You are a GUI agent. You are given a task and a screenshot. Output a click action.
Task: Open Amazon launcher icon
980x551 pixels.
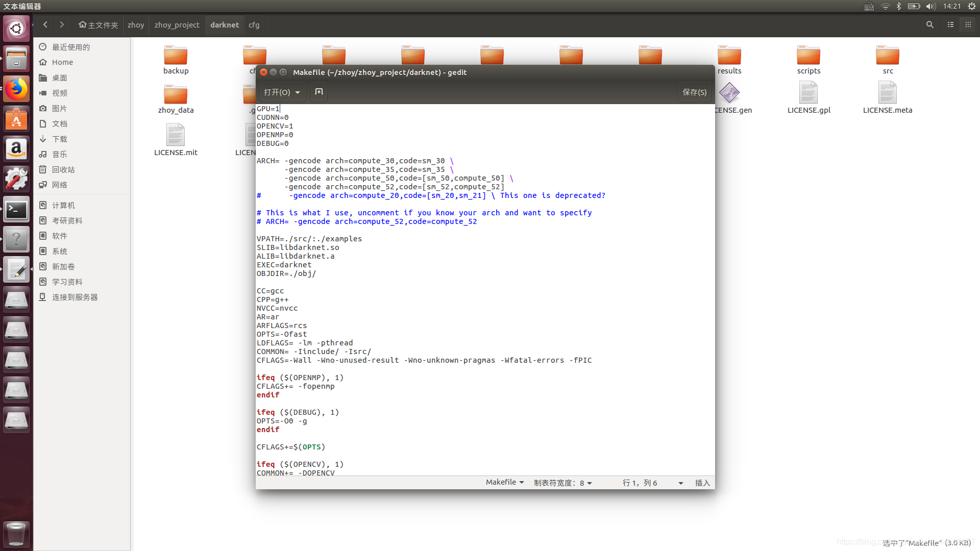pos(16,149)
